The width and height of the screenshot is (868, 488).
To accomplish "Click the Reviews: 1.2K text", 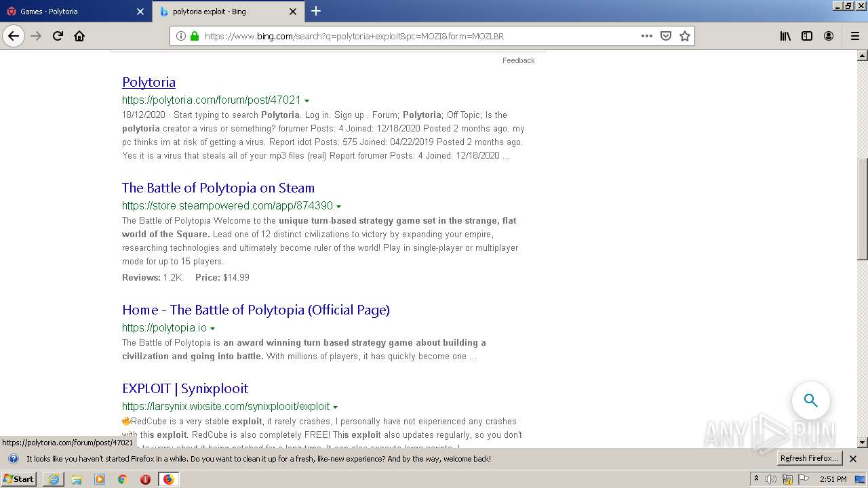I will 152,277.
